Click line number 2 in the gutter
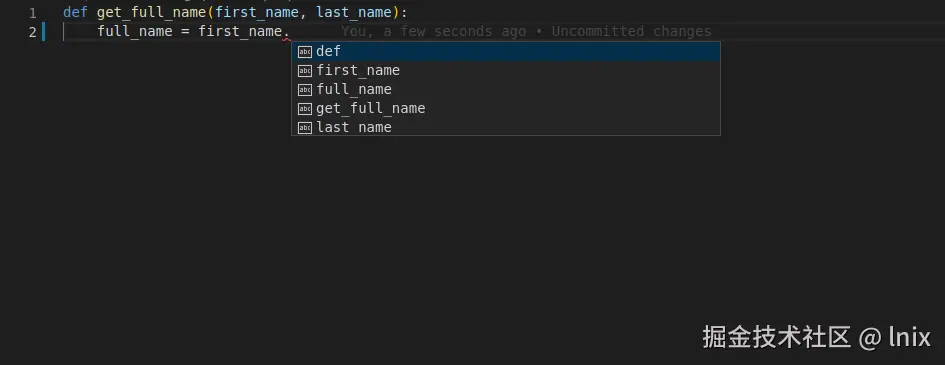The height and width of the screenshot is (365, 945). coord(33,32)
